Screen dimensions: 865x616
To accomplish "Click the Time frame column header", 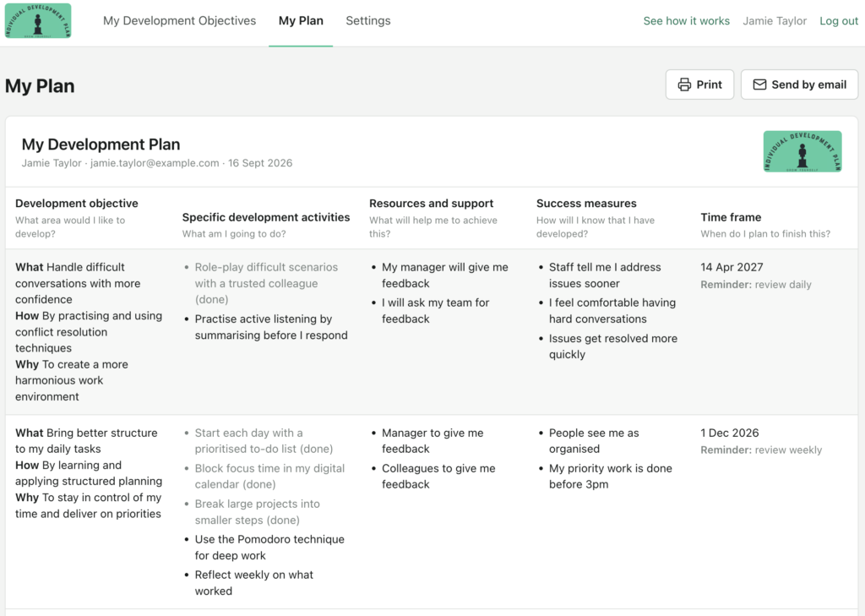I will (731, 217).
